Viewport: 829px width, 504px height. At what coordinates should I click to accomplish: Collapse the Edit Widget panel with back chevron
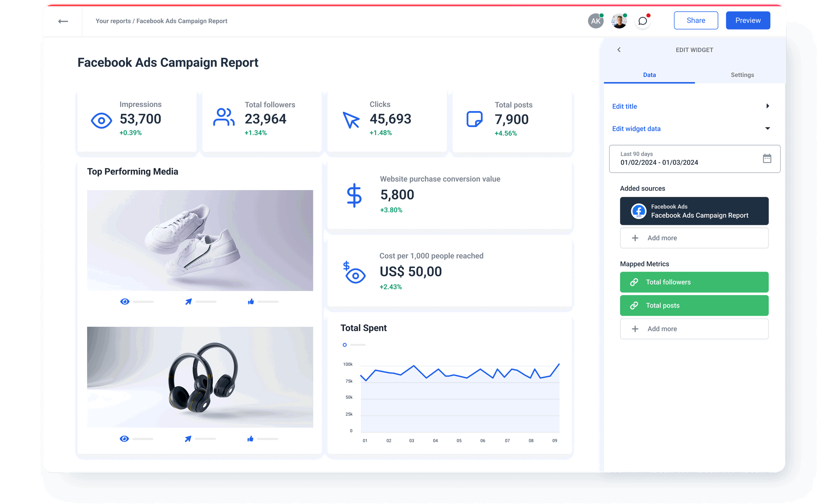619,50
